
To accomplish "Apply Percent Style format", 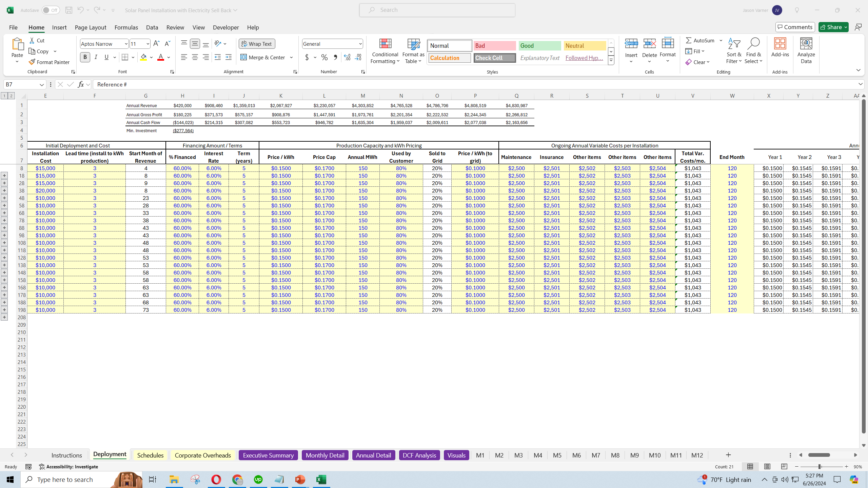I will pyautogui.click(x=324, y=57).
